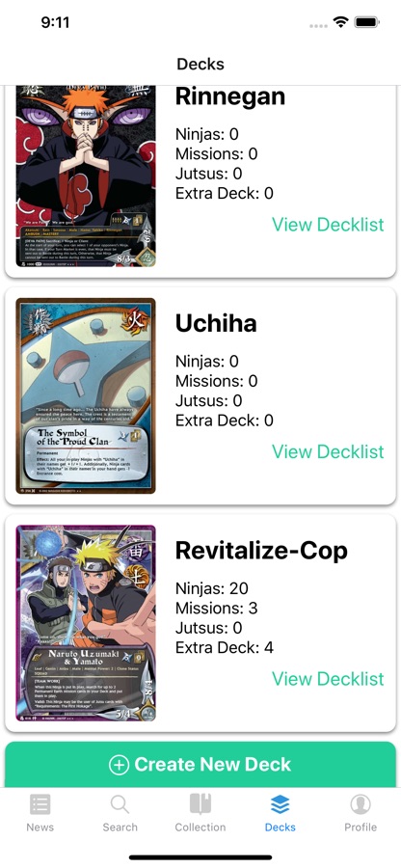Tap the plus icon on Create New Deck
This screenshot has height=868, width=401.
(x=119, y=765)
